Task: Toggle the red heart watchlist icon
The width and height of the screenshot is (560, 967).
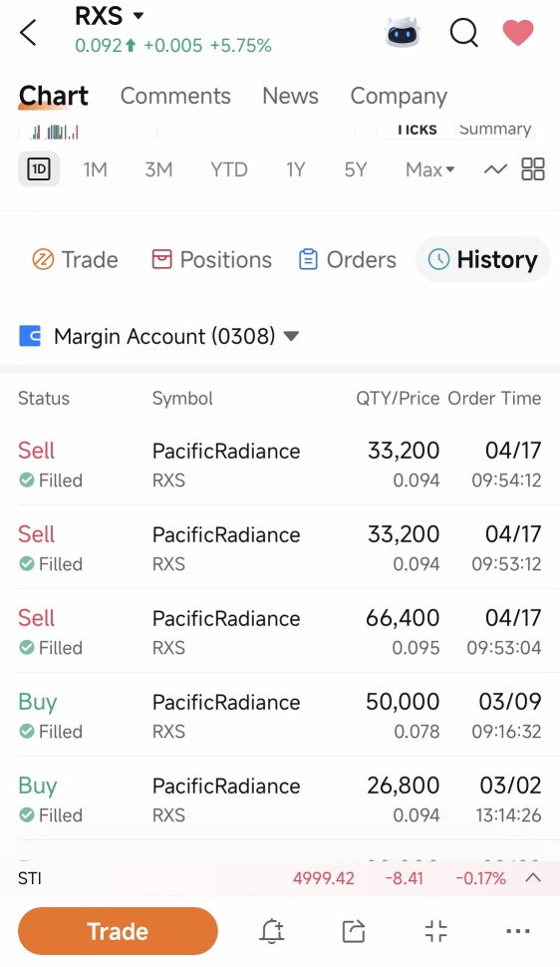Action: (518, 32)
